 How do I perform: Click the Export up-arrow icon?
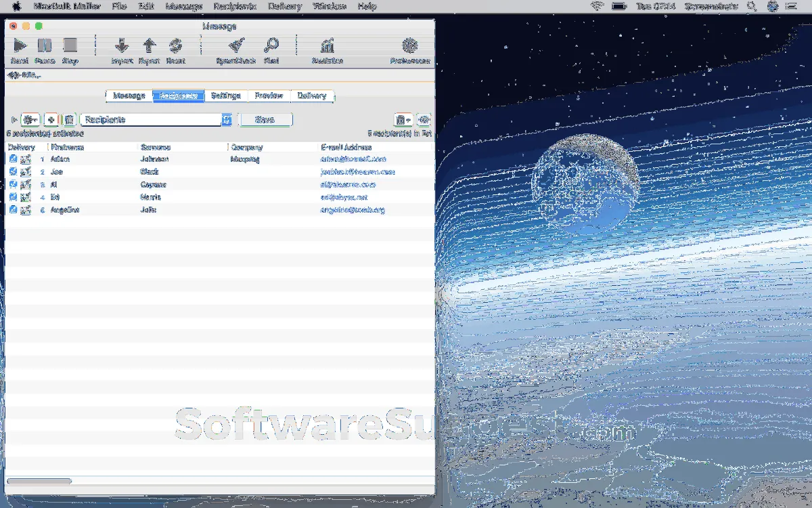coord(149,46)
